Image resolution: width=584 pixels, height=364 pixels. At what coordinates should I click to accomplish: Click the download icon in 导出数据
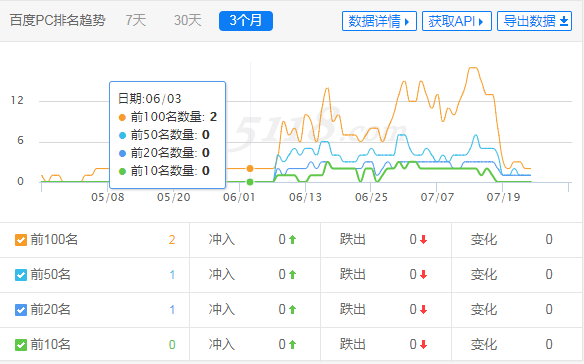pyautogui.click(x=564, y=21)
